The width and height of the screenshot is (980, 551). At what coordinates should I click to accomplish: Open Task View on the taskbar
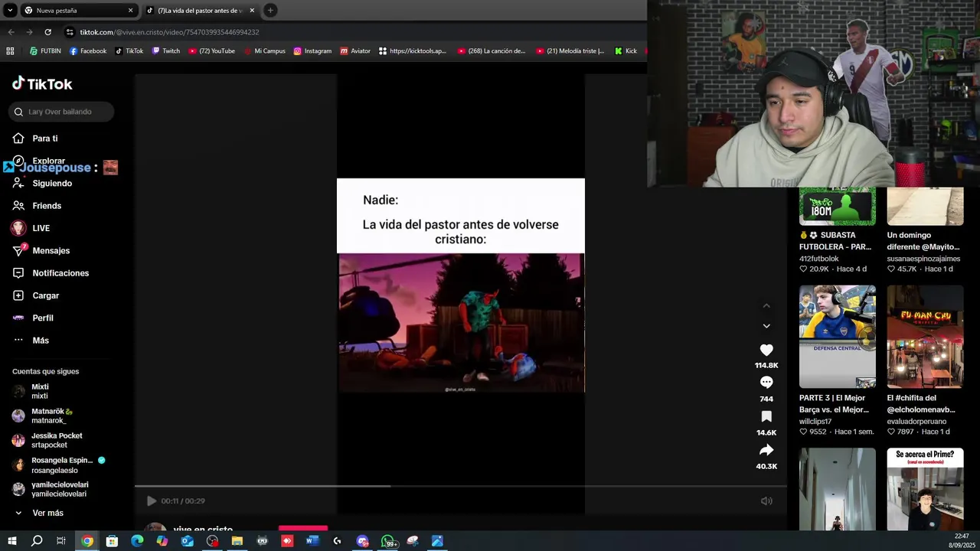coord(61,541)
